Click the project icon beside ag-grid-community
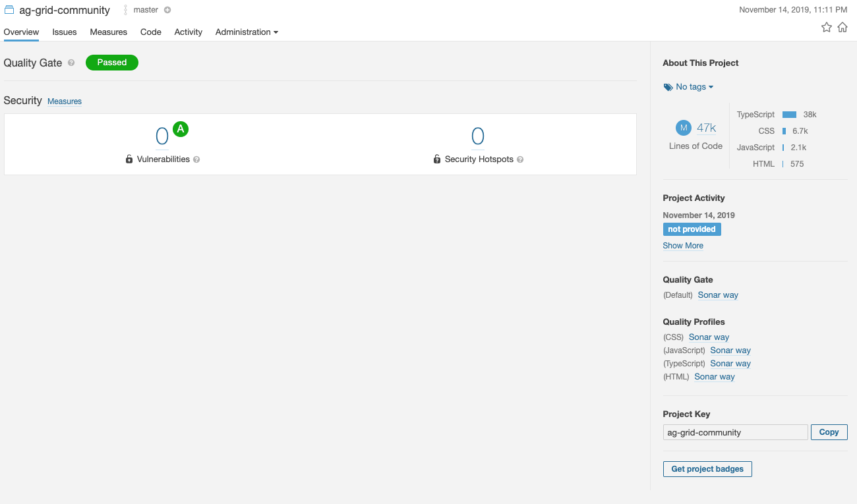This screenshot has width=857, height=504. point(9,10)
